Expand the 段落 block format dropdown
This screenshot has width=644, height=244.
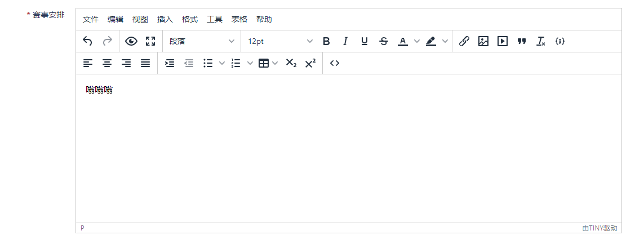[202, 41]
